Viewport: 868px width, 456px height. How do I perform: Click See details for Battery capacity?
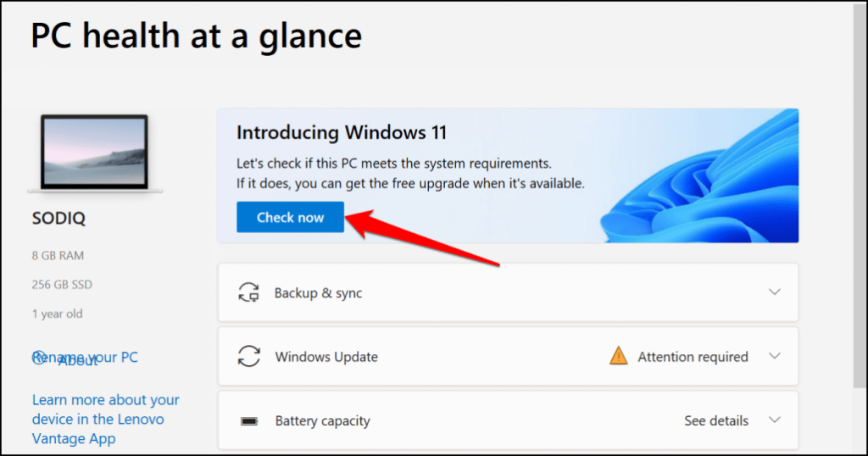click(716, 420)
